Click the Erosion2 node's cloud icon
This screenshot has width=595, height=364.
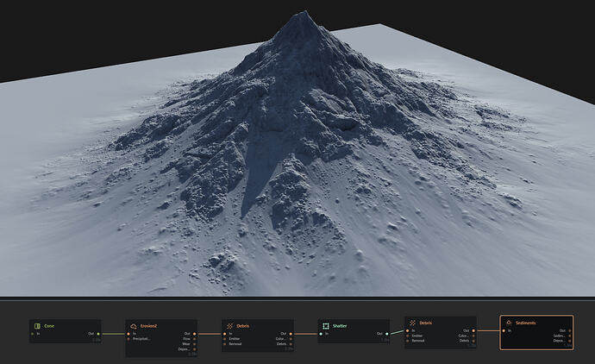click(134, 326)
